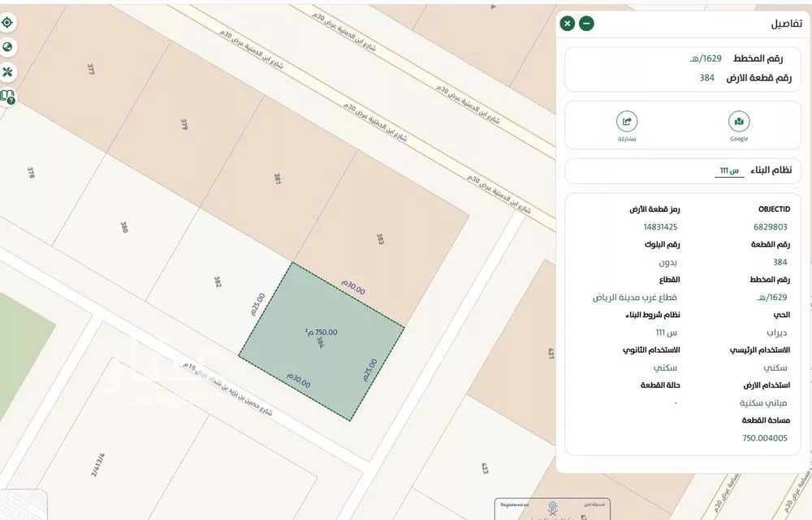This screenshot has width=812, height=520.
Task: Select the GPS locate tool icon
Action: [6, 23]
